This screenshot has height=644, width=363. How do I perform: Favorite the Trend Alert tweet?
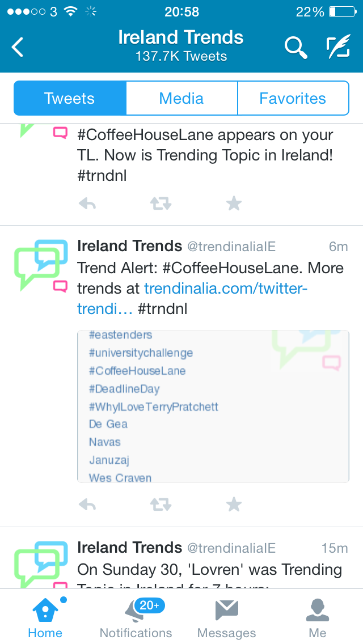(x=234, y=504)
